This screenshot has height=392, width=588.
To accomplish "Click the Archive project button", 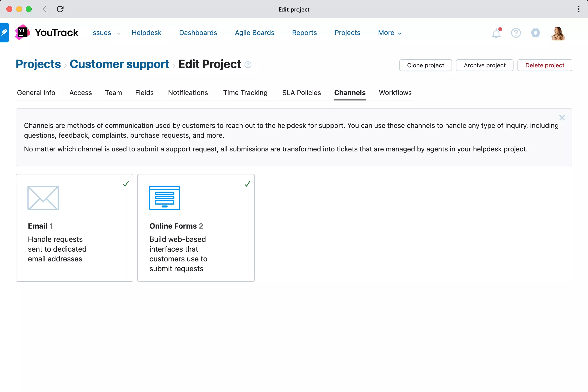I will pyautogui.click(x=485, y=65).
